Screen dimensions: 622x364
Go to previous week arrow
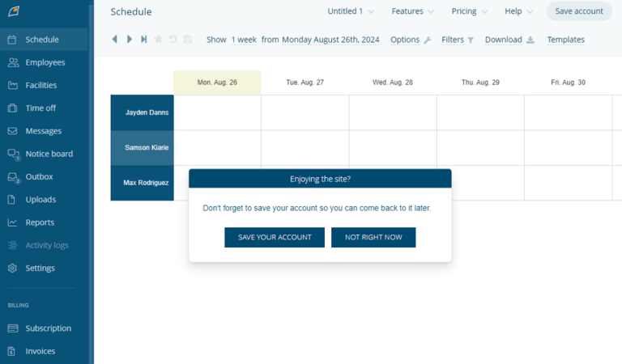click(x=115, y=39)
